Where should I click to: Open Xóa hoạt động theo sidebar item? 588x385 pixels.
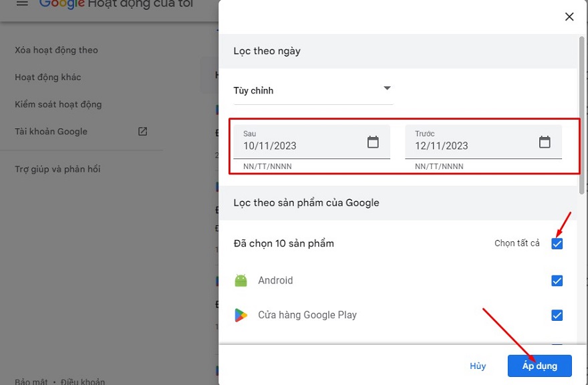coord(56,50)
